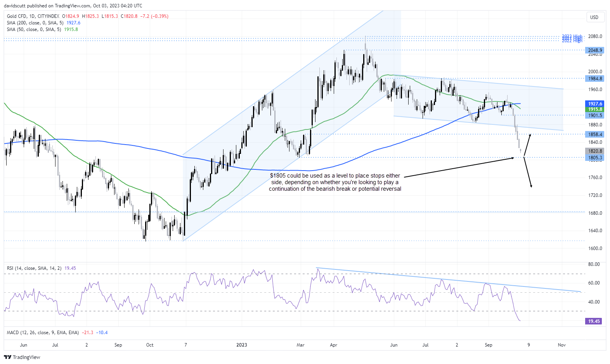This screenshot has width=610, height=364.
Task: Click the blue 1927.6 price label on axis
Action: (594, 104)
